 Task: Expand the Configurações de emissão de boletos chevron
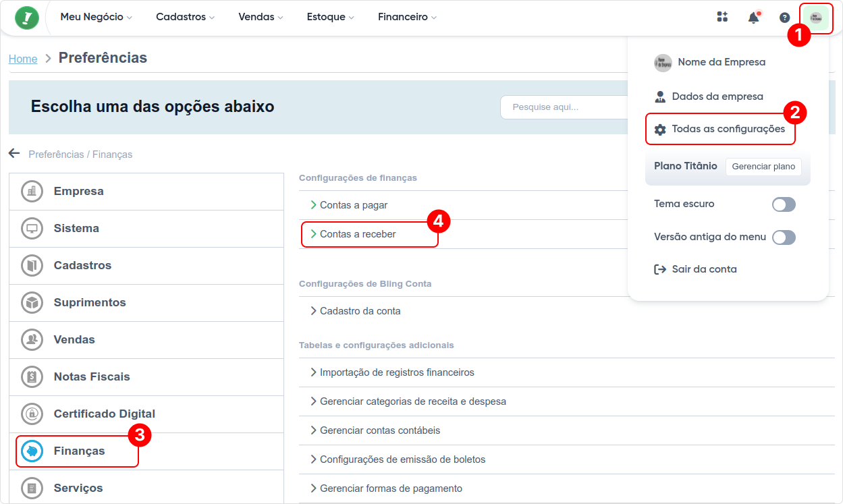point(313,459)
